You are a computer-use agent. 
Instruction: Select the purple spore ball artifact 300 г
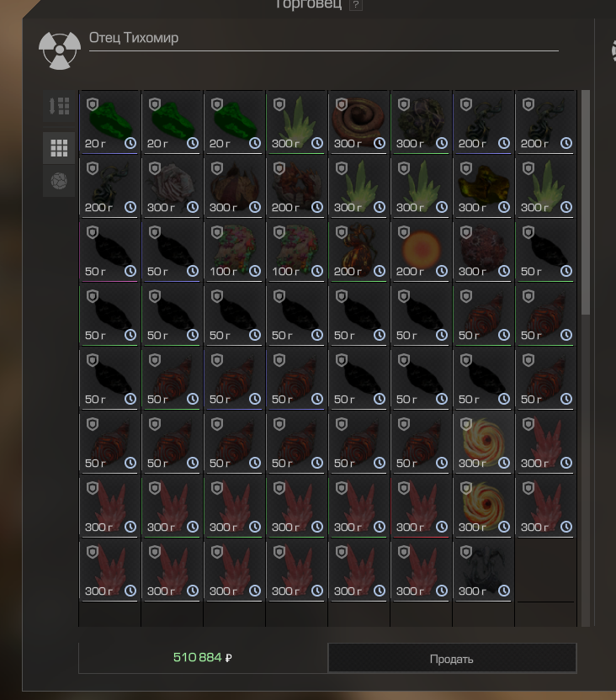coord(483,250)
